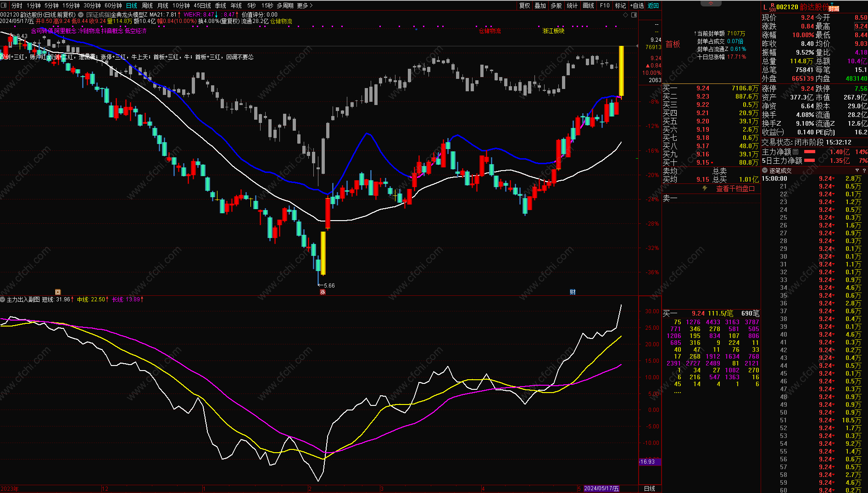Click the 多股 multi-stock button
This screenshot has height=493, width=868.
(x=556, y=6)
